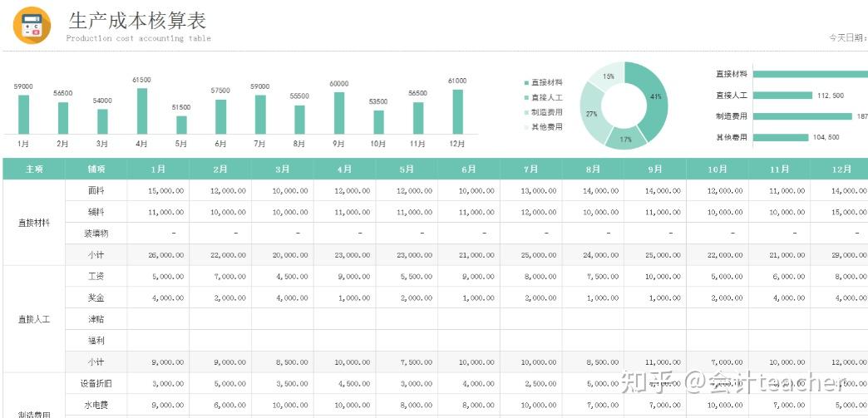
Task: Select the 41% donut chart segment
Action: click(655, 97)
